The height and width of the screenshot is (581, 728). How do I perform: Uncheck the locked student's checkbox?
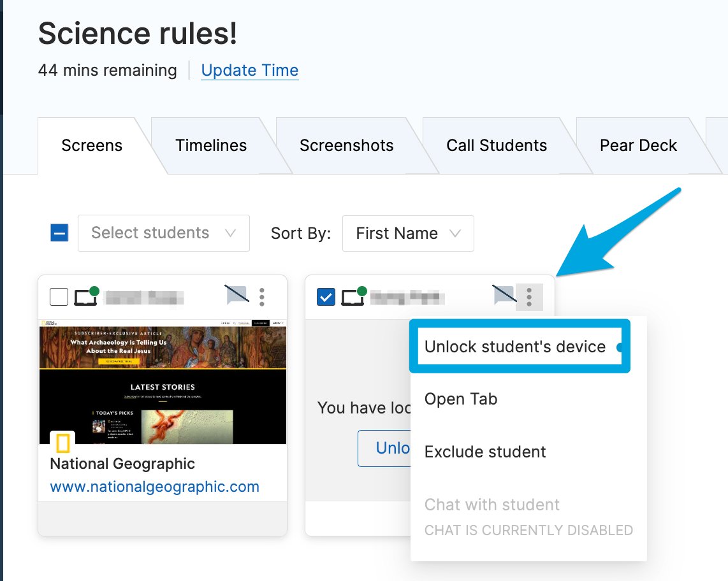pos(326,297)
